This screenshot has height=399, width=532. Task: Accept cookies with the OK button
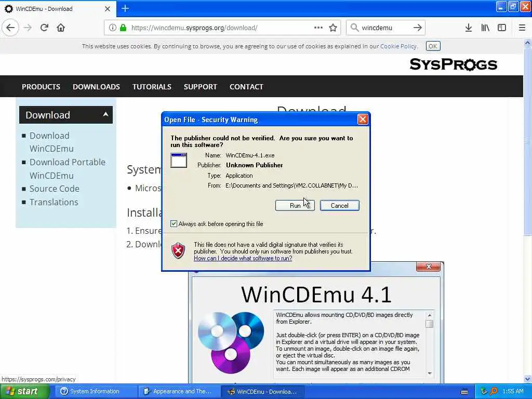point(433,46)
